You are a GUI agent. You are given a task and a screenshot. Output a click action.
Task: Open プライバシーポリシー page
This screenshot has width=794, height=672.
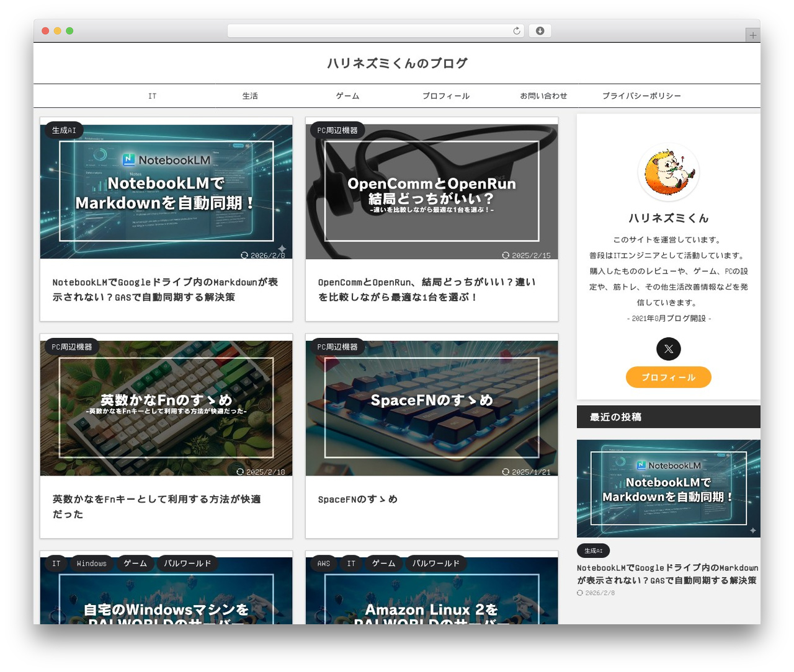641,96
